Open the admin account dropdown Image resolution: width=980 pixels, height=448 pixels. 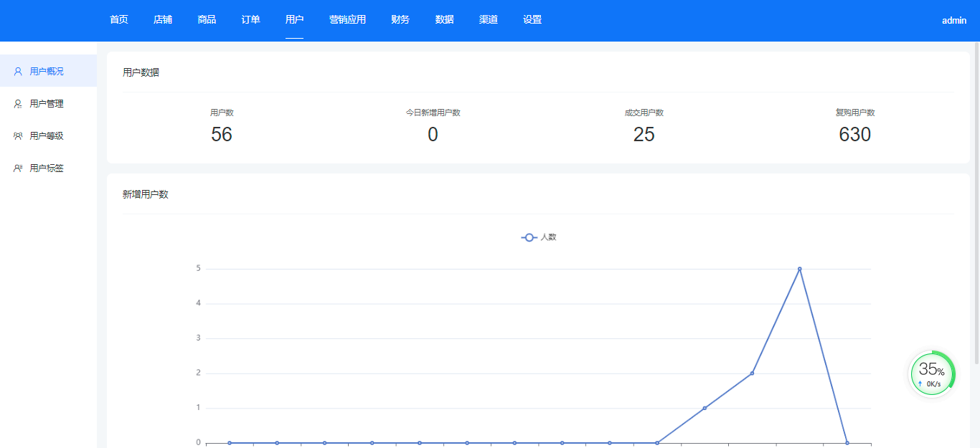tap(953, 21)
